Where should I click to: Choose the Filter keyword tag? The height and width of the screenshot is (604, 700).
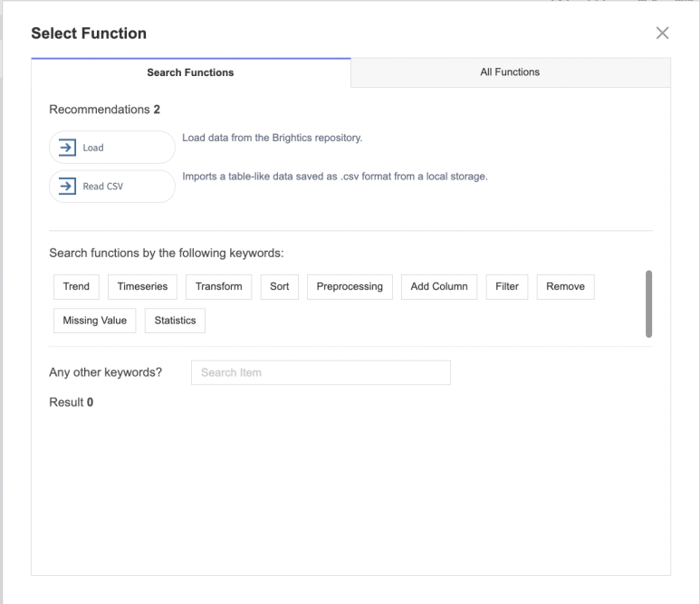(507, 287)
